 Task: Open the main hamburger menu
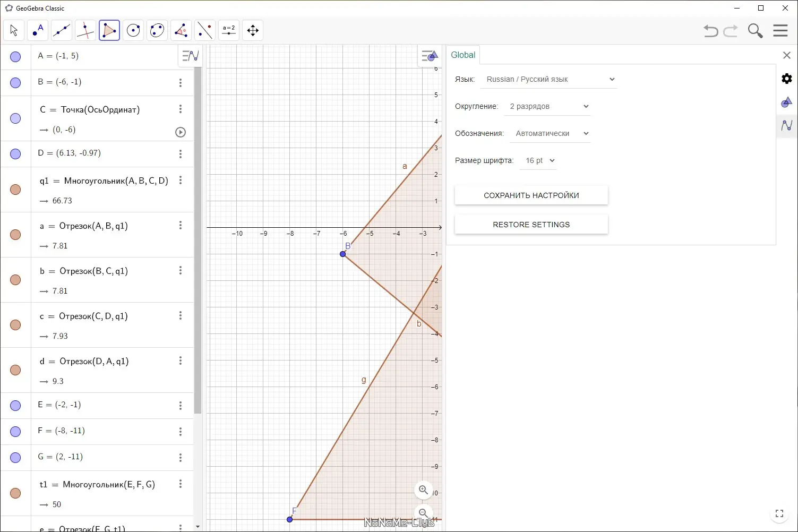click(x=780, y=30)
